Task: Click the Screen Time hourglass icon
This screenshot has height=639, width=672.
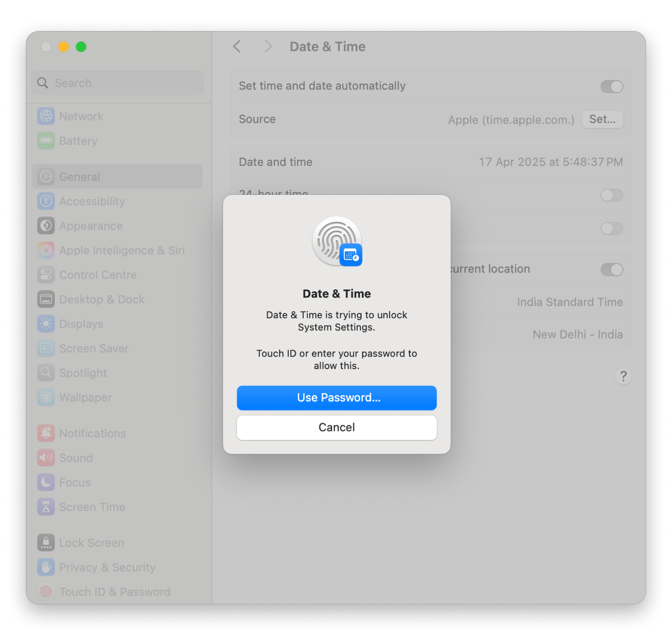Action: [46, 507]
